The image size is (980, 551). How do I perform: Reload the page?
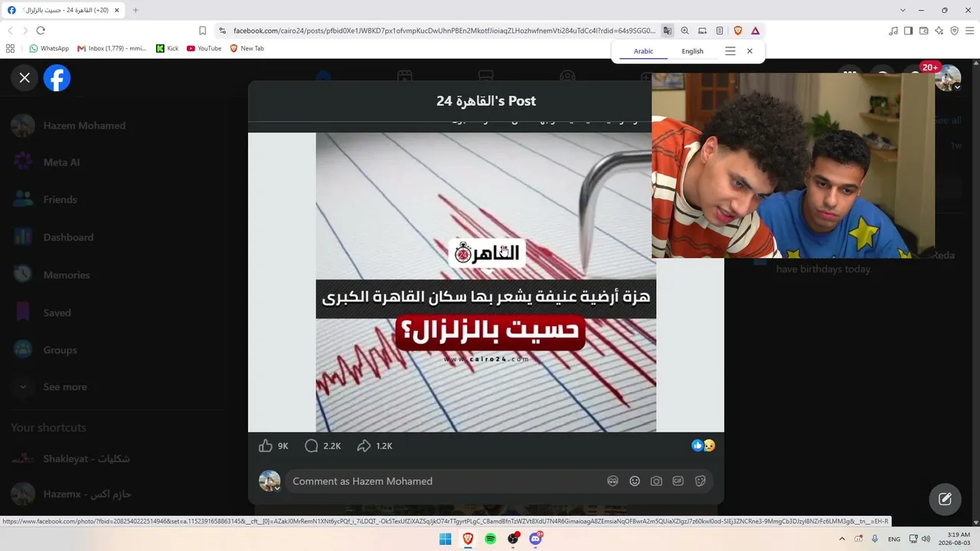pyautogui.click(x=41, y=31)
